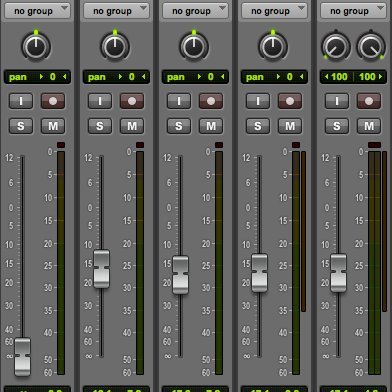Toggle input monitoring on the second channel
The image size is (392, 392).
pos(100,101)
